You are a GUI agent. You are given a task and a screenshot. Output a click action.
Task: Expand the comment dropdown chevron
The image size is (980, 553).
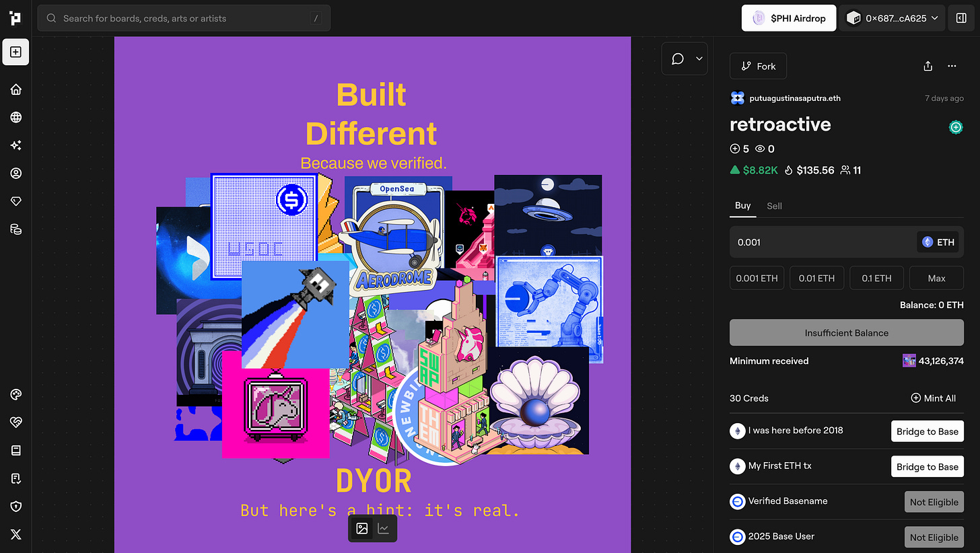(x=699, y=59)
